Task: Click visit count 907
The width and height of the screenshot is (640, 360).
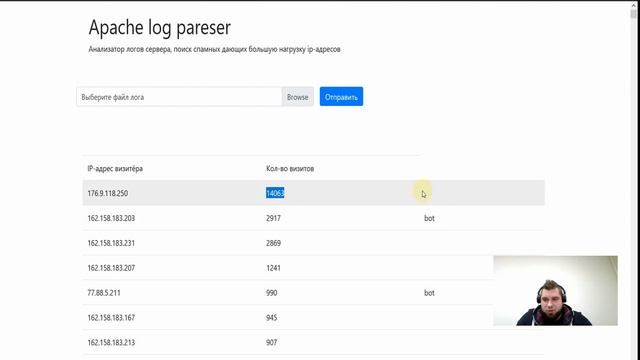Action: pyautogui.click(x=271, y=342)
